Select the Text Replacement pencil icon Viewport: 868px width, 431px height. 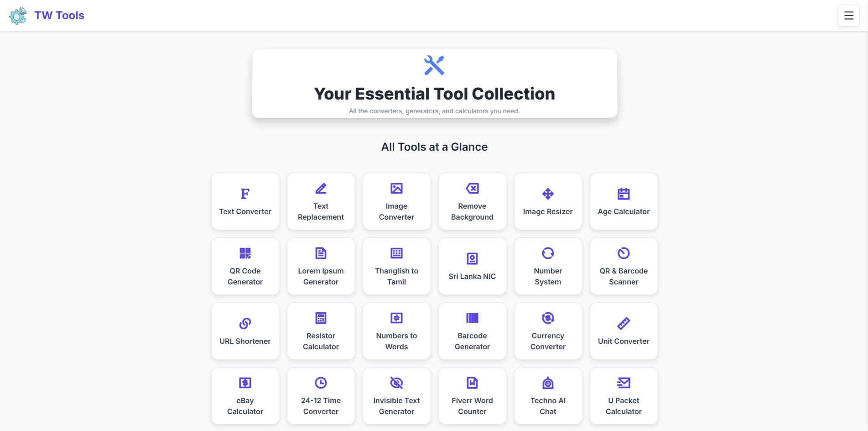pyautogui.click(x=321, y=189)
